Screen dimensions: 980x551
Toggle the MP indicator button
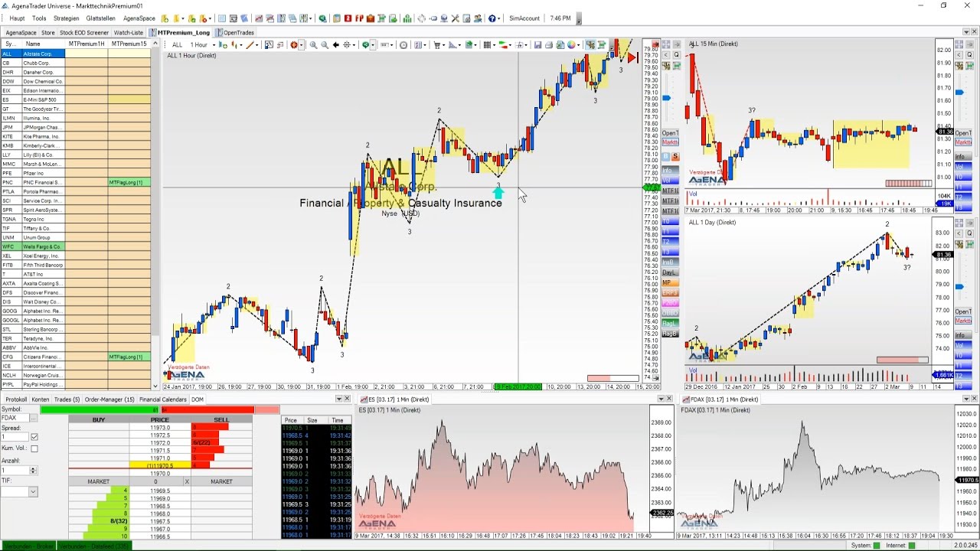coord(671,282)
